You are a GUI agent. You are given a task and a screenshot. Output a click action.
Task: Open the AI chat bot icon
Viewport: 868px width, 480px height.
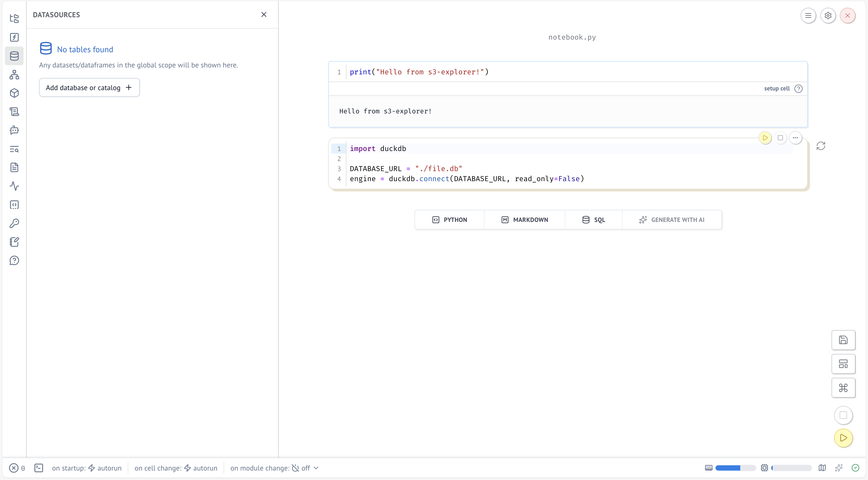(14, 130)
